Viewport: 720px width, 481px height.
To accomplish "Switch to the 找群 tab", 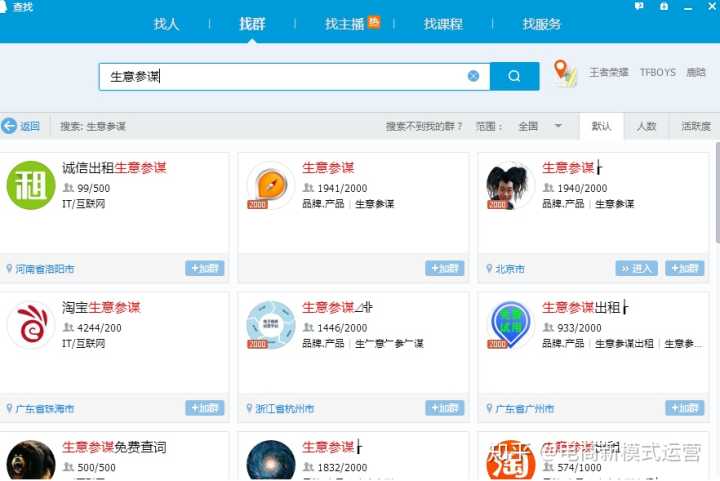I will (x=252, y=24).
